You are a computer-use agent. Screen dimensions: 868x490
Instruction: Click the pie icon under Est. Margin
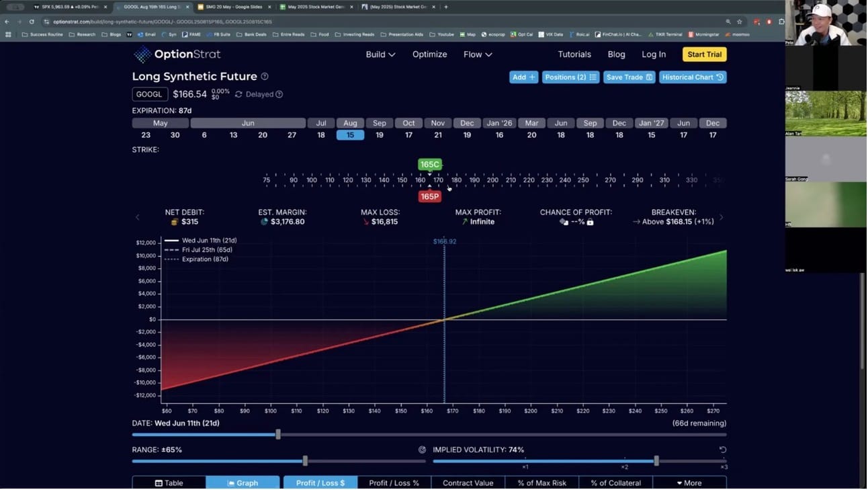(264, 222)
